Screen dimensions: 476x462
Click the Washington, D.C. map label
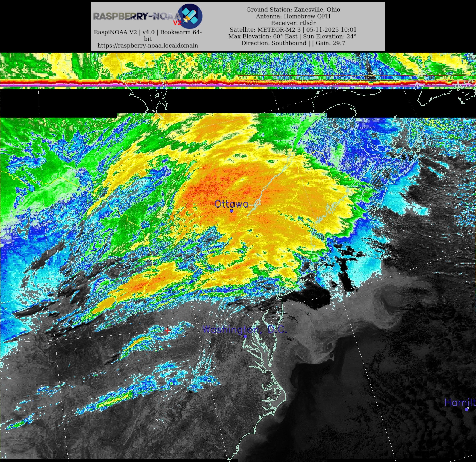point(245,329)
